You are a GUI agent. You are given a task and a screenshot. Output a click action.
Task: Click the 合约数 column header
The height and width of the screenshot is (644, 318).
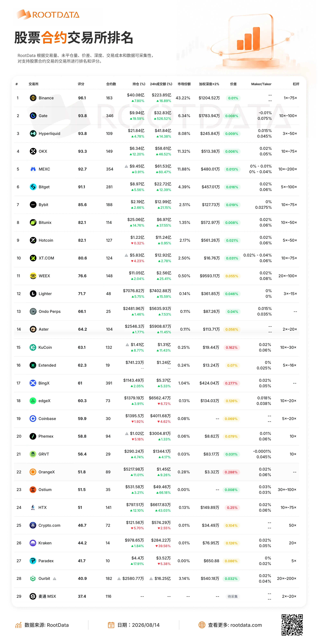(x=111, y=84)
